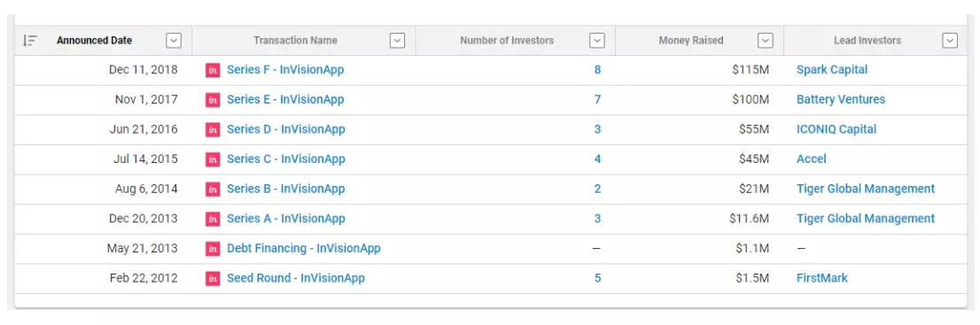The image size is (980, 325).
Task: Click the FirstMark lead investor link
Action: [x=822, y=278]
